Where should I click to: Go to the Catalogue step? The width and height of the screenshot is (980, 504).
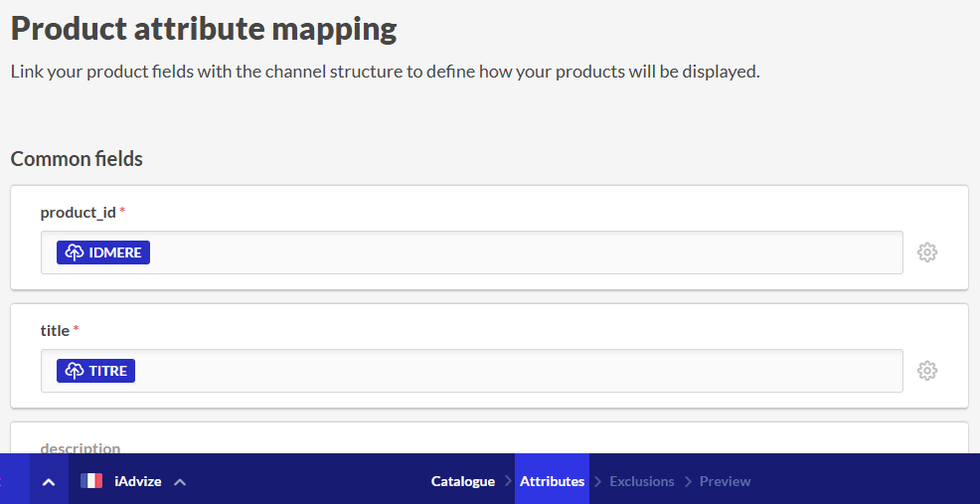coord(462,481)
